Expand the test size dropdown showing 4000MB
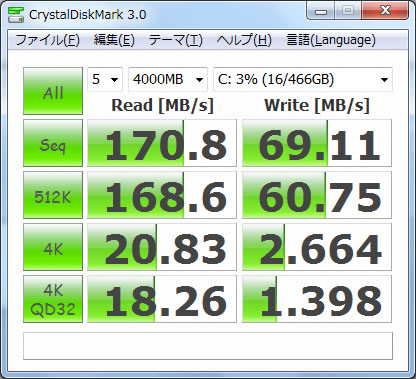The image size is (416, 379). pyautogui.click(x=168, y=79)
